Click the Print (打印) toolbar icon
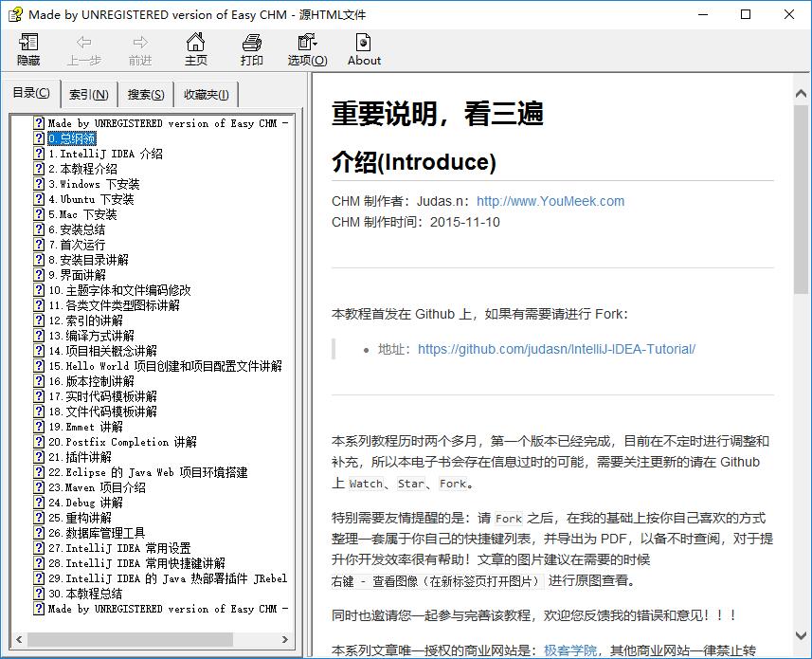812x659 pixels. [x=252, y=49]
